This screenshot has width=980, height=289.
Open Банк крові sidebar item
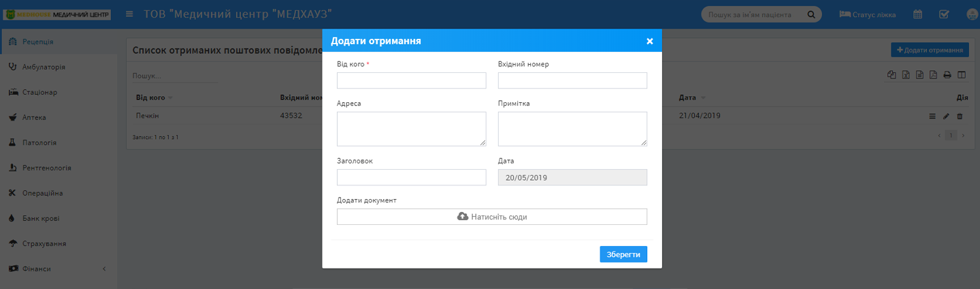coord(59,218)
